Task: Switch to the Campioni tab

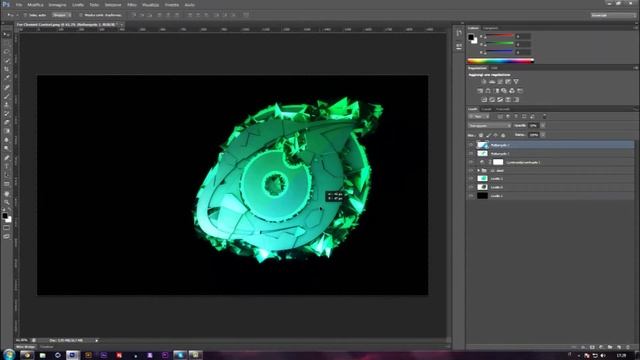Action: pos(491,28)
